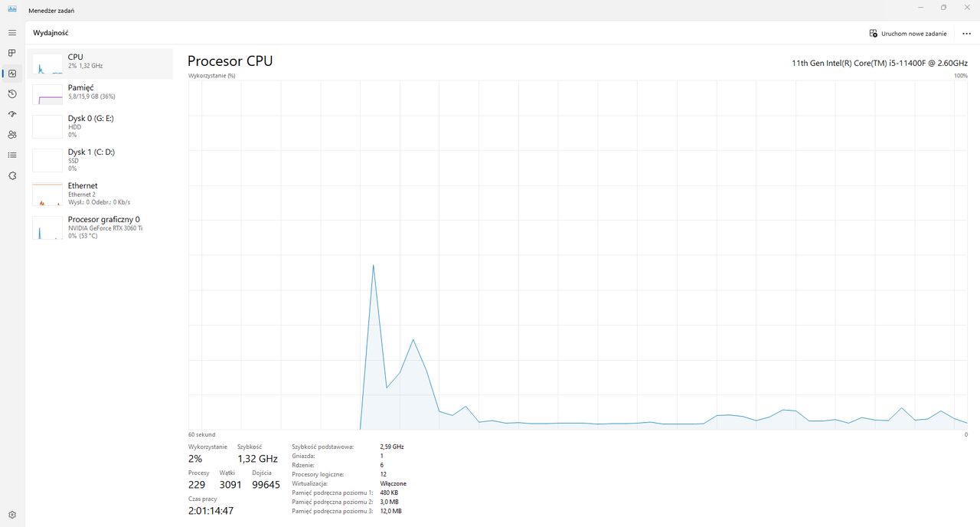Restore down the Task Manager window
This screenshot has width=980, height=527.
943,8
